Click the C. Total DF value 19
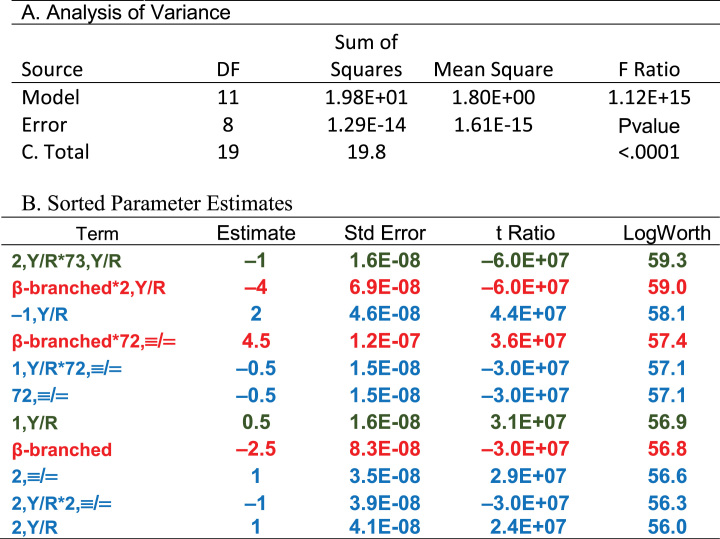Viewport: 720px width, 539px height. pos(228,152)
